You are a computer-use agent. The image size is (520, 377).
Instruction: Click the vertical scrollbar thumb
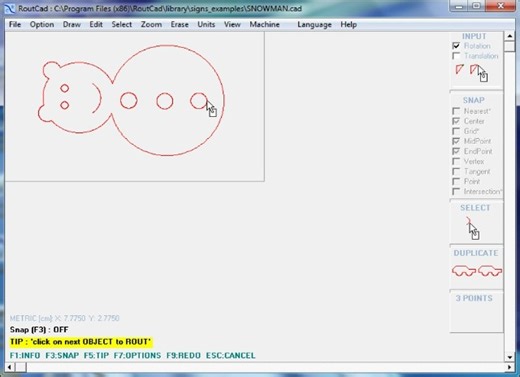[510, 46]
